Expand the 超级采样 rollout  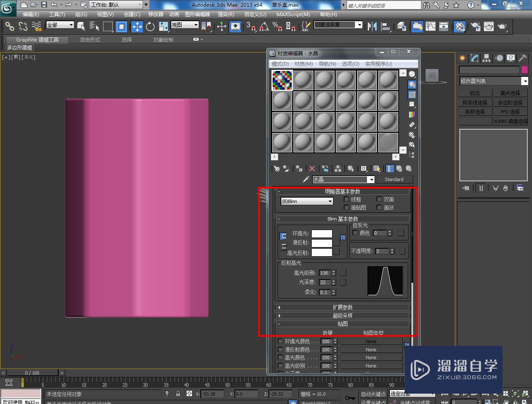342,316
